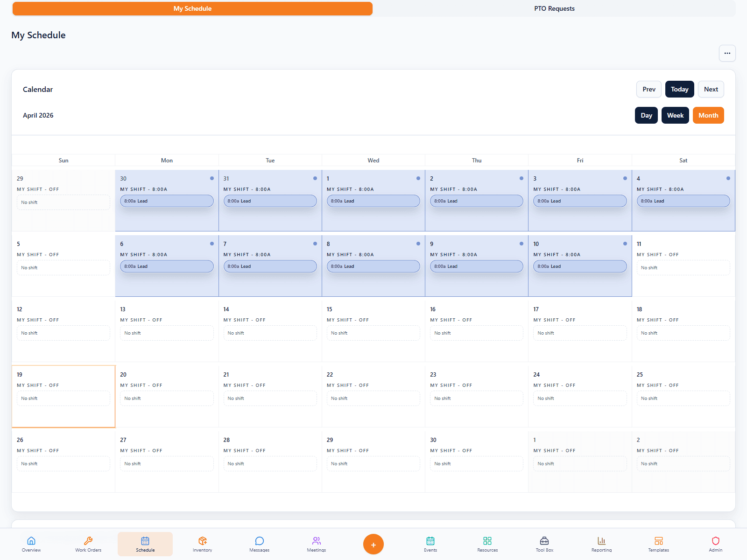Switch to PTO Requests tab
This screenshot has width=747, height=560.
click(554, 8)
